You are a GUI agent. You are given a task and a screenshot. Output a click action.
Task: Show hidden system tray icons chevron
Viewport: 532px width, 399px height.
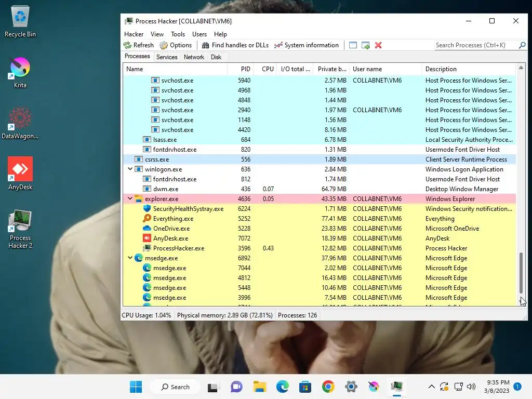(x=432, y=387)
